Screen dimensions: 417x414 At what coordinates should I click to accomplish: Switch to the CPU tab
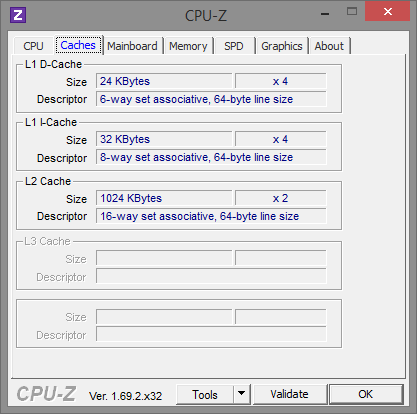click(x=33, y=46)
